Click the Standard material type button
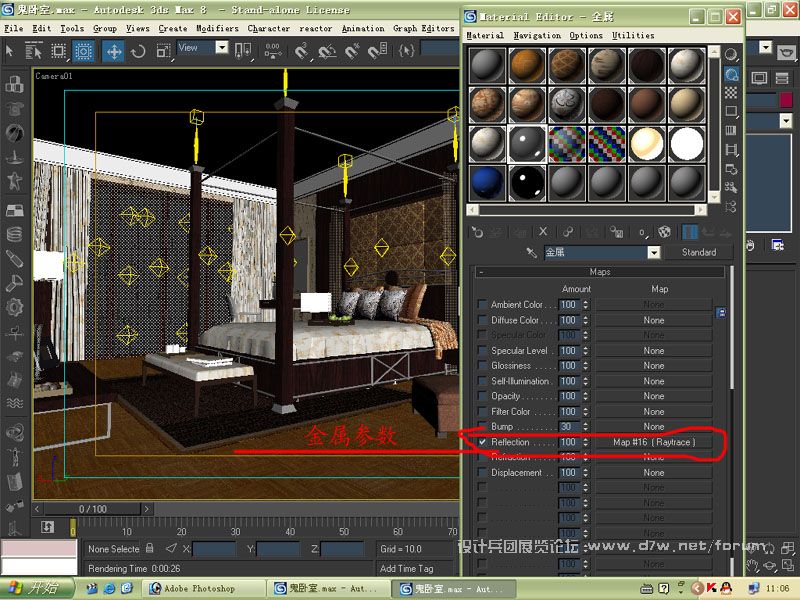 (699, 253)
